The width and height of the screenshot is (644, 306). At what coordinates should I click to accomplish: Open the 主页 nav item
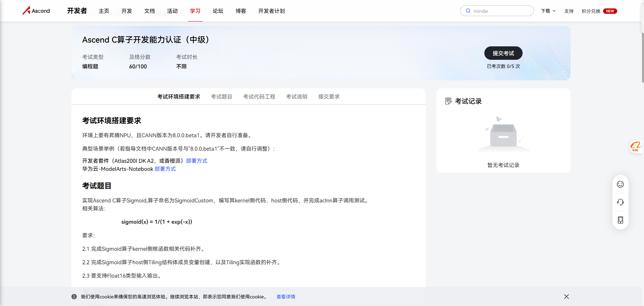tap(104, 11)
